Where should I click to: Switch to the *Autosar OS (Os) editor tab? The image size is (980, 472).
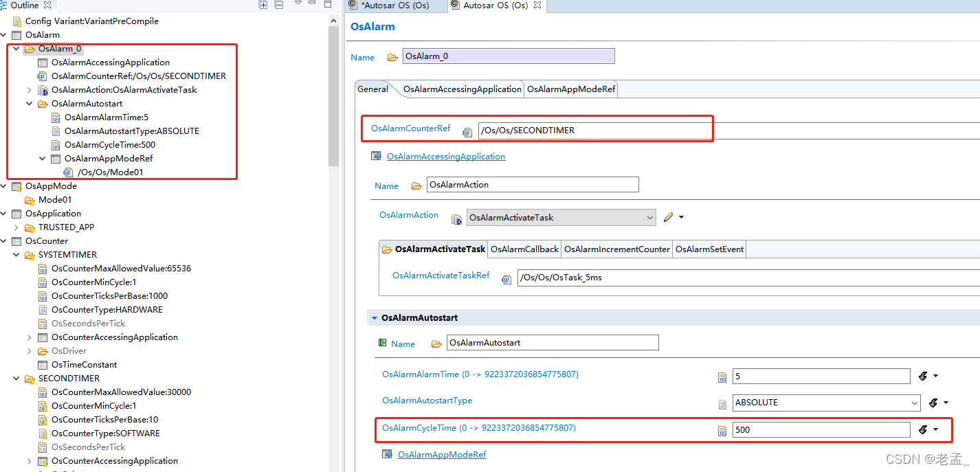tap(394, 5)
